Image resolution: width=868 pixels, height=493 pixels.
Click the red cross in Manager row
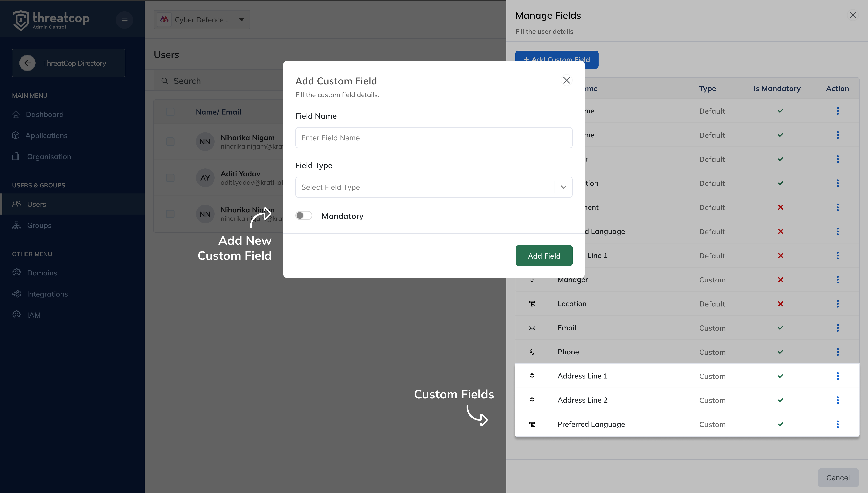[x=780, y=280]
